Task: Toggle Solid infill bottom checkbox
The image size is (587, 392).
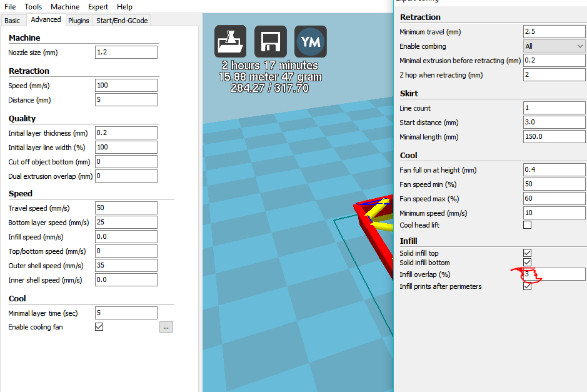Action: pyautogui.click(x=527, y=263)
